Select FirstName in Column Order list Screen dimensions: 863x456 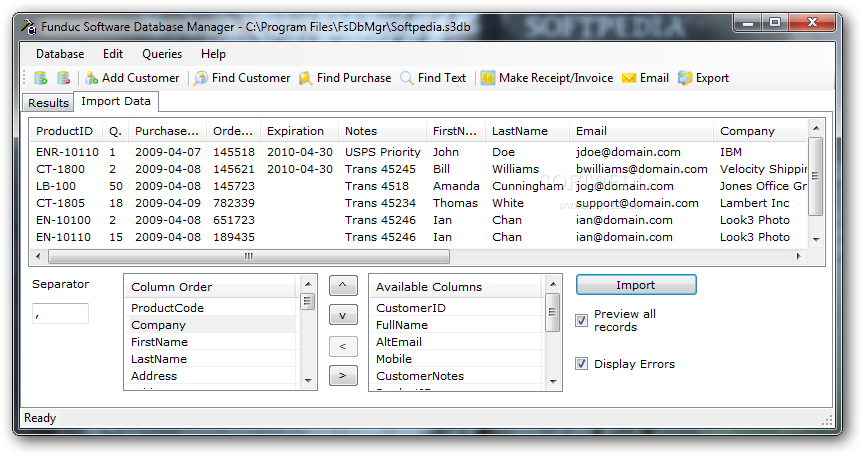point(212,342)
